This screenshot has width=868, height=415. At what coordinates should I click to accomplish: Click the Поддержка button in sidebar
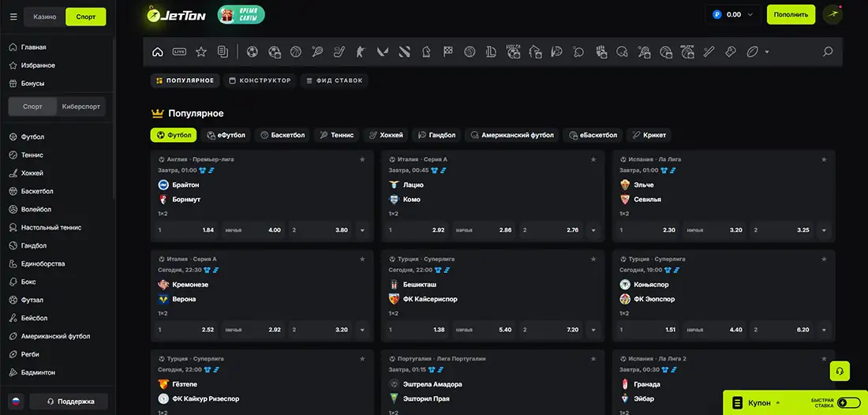tap(68, 401)
